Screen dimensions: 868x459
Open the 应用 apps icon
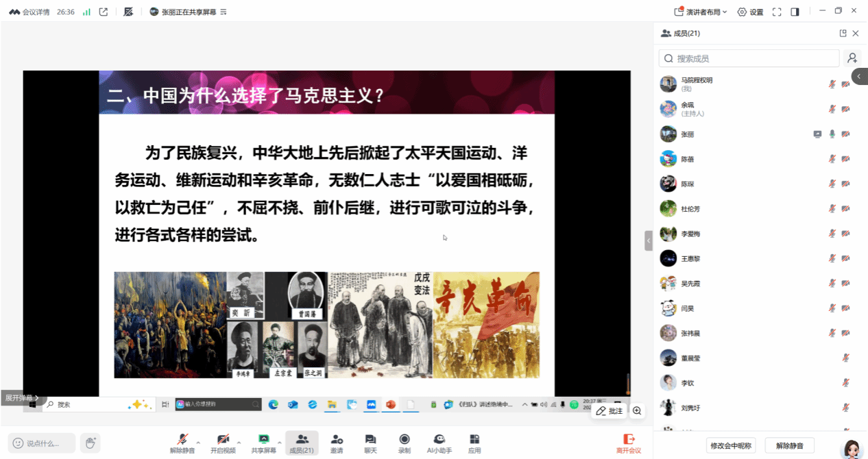[474, 440]
